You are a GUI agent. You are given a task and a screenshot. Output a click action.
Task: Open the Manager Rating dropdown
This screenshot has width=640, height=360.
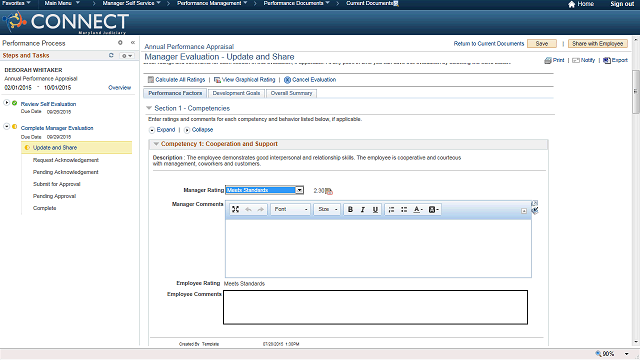(300, 190)
